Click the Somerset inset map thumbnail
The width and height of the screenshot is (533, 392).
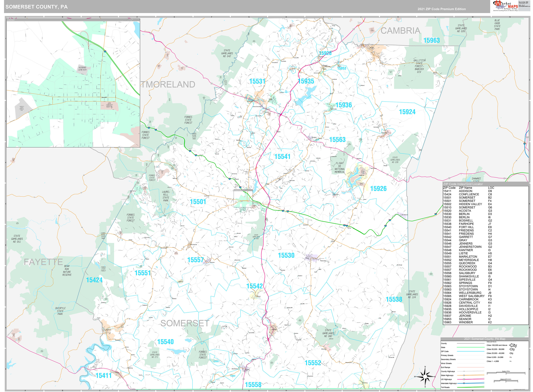[74, 83]
